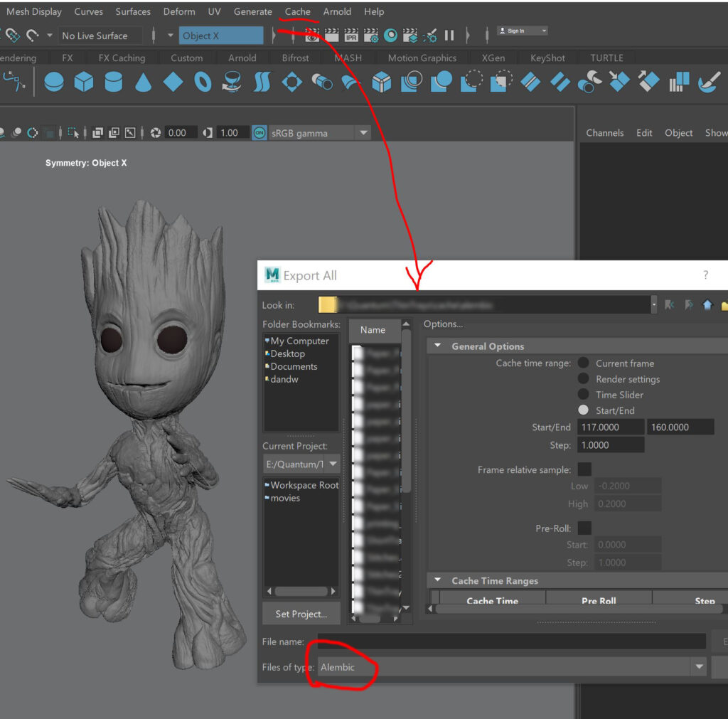This screenshot has height=719, width=728.
Task: Click the Set Project... button
Action: tap(301, 614)
